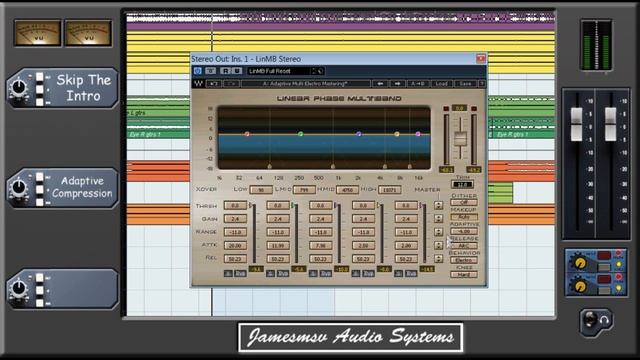Select the green low-mid band node on graph

[x=301, y=134]
